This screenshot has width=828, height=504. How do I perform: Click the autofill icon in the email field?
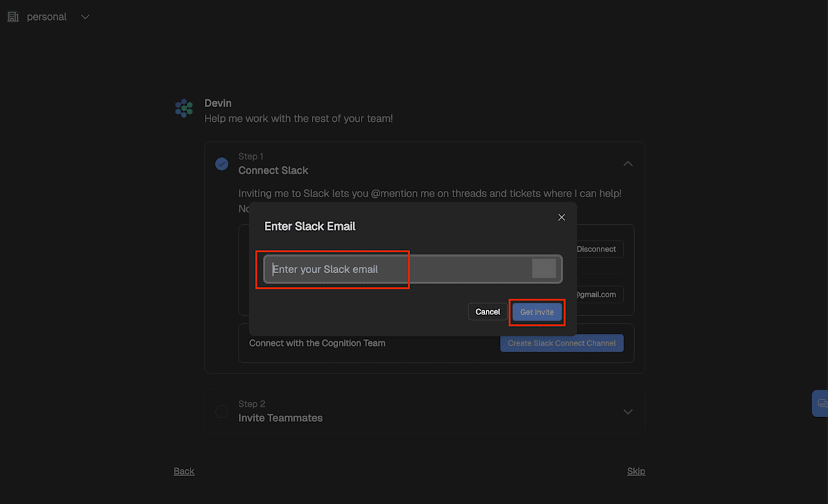tap(544, 269)
